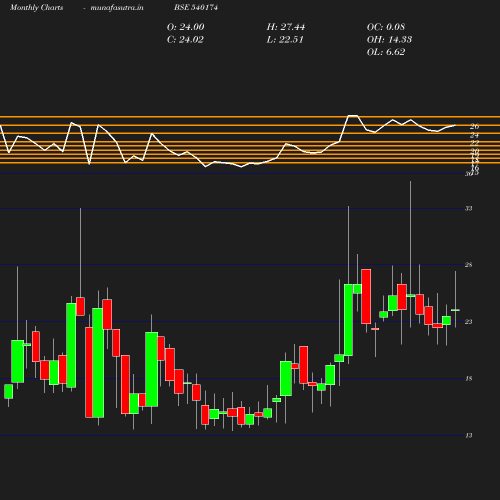
Task: Click the price axis label 28
Action: [x=469, y=265]
